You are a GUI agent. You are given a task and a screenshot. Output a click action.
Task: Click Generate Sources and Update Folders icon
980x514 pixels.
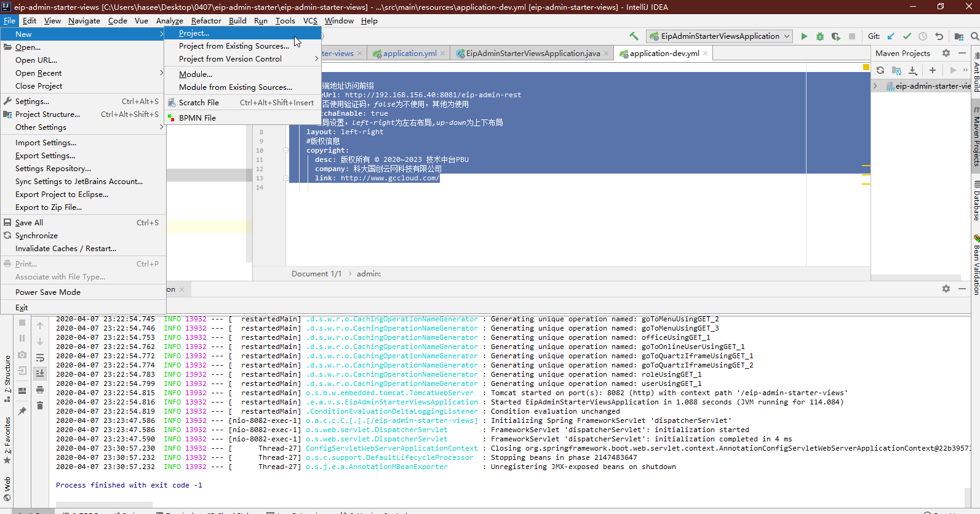[x=896, y=70]
